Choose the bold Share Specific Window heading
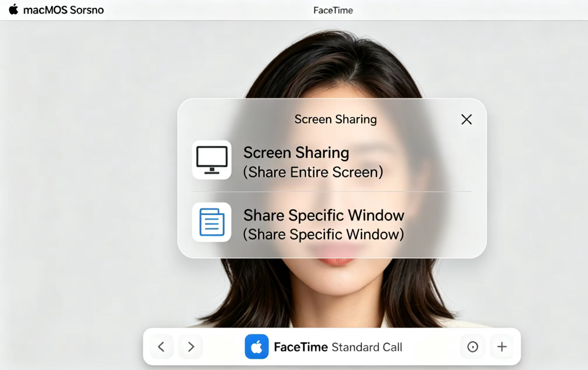 tap(323, 215)
